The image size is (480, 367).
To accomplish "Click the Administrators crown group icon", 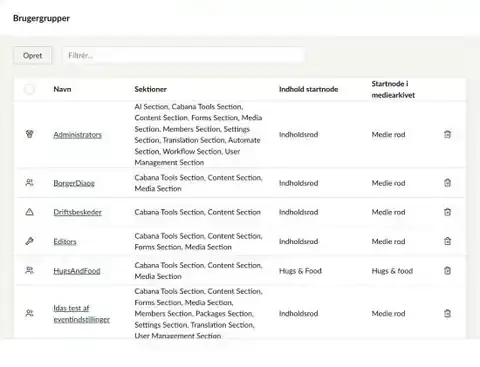I will coord(29,134).
